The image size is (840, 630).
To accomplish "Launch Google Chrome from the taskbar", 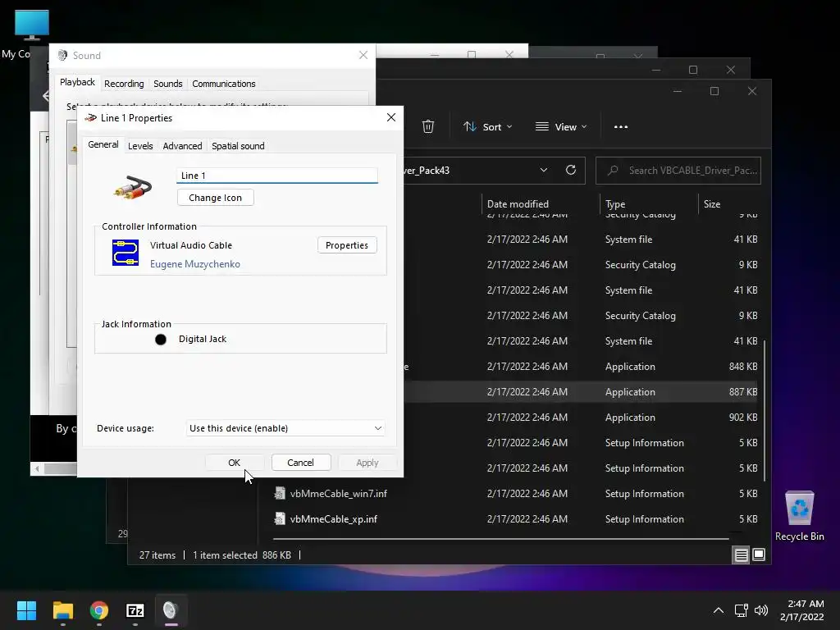I will click(x=98, y=610).
